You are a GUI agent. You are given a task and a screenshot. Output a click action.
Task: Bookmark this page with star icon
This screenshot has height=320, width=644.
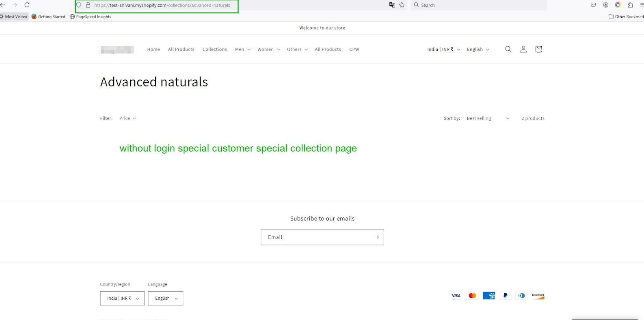click(x=402, y=5)
